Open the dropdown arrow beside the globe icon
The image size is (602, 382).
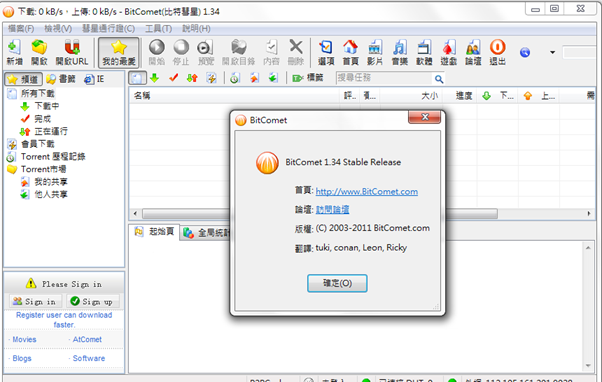click(x=552, y=52)
